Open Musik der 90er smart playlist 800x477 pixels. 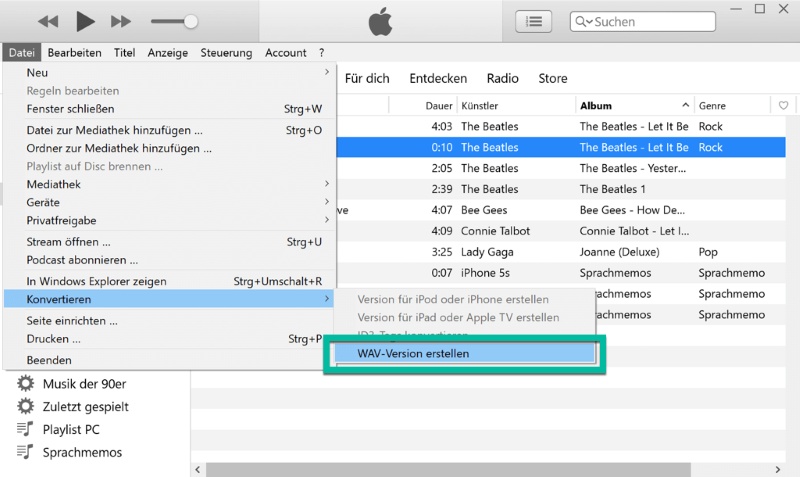[x=84, y=384]
